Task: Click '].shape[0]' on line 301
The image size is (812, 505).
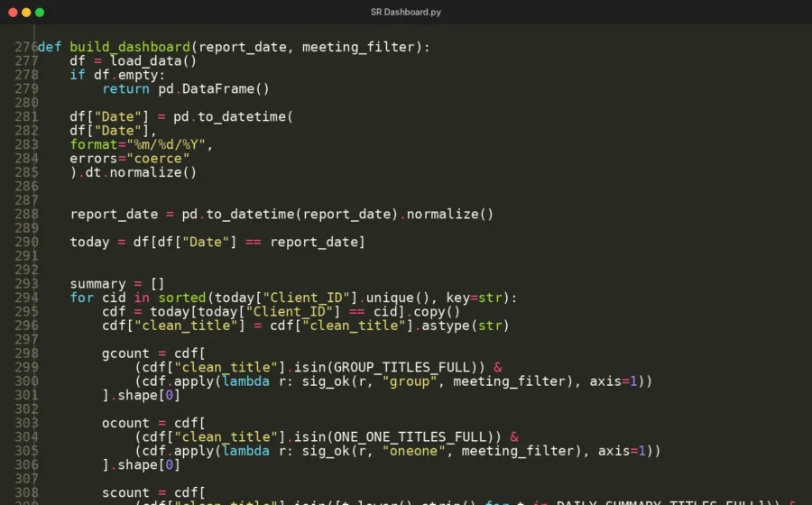Action: coord(142,396)
